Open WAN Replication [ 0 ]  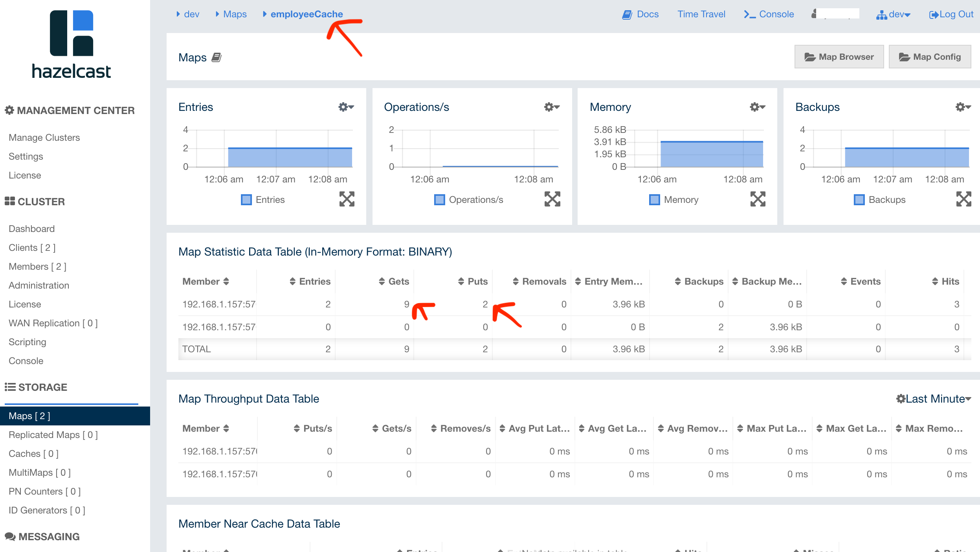click(53, 323)
